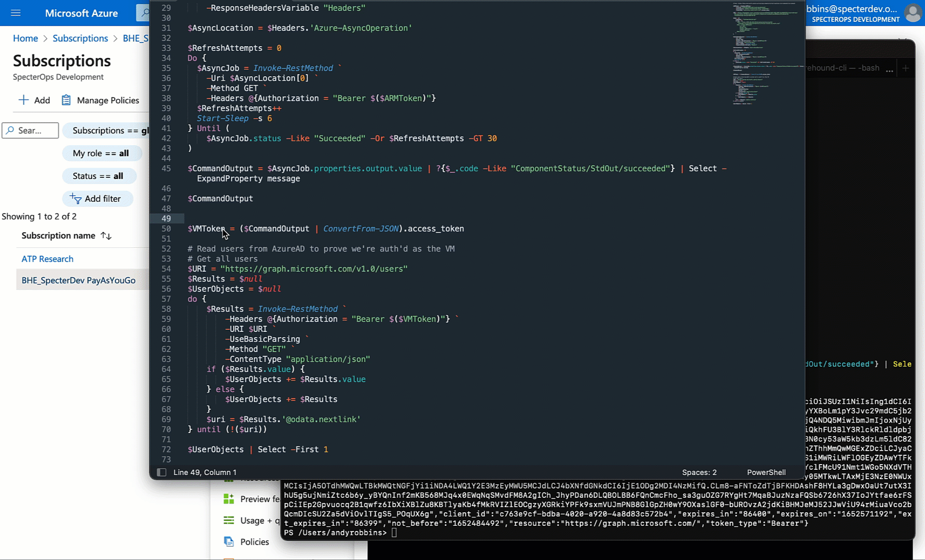This screenshot has height=560, width=925.
Task: Open the Subscriptions filter pill
Action: [106, 131]
